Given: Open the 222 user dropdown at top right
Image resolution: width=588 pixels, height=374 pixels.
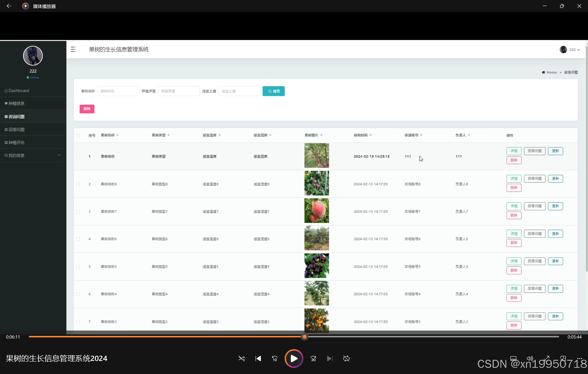Looking at the screenshot, I should [570, 50].
